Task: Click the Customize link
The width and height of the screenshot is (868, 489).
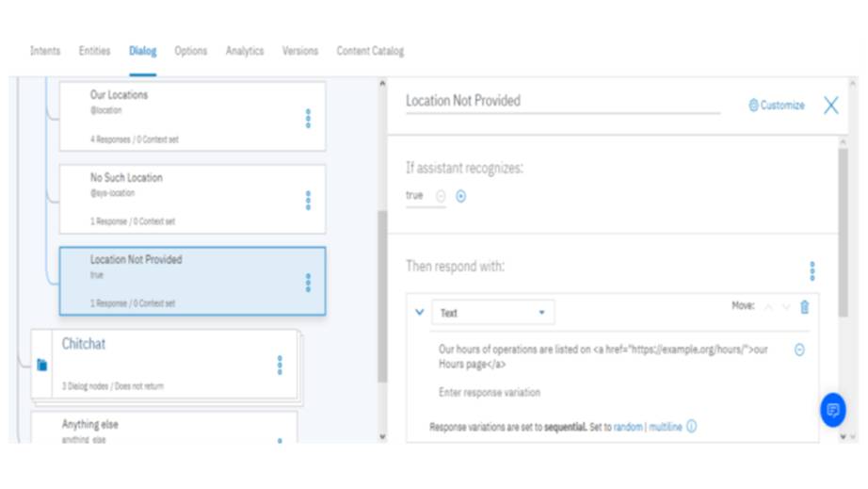Action: (777, 106)
